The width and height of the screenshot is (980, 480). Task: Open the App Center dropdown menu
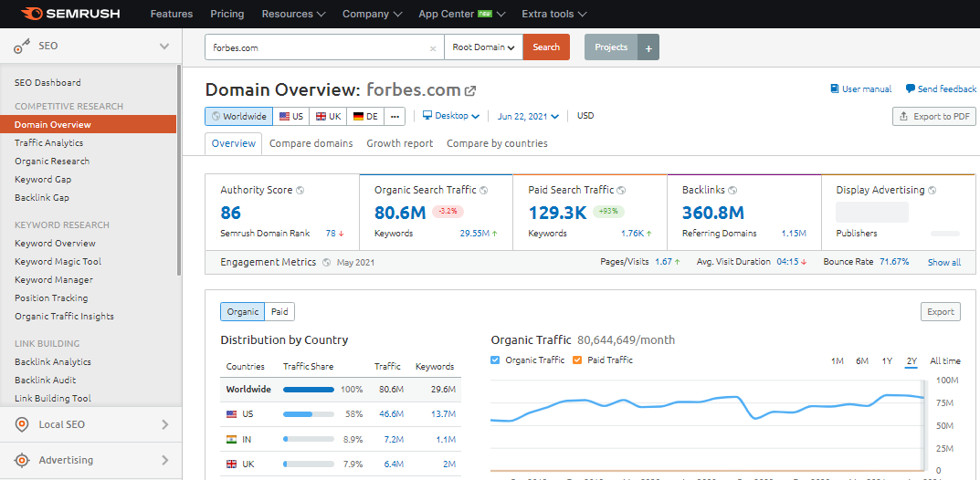click(462, 14)
